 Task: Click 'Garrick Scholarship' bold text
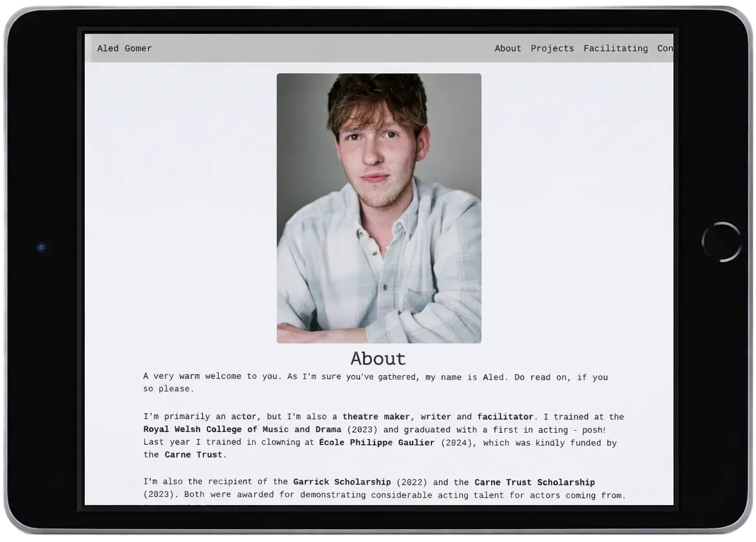[x=341, y=482]
